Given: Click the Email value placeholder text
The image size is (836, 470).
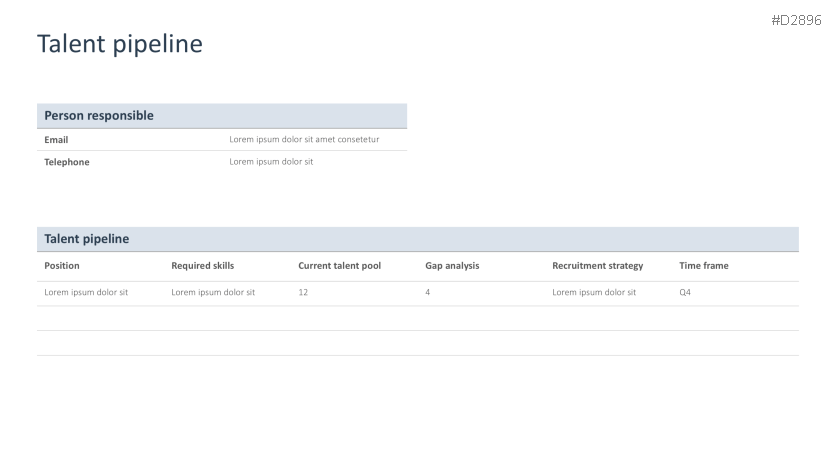Looking at the screenshot, I should [304, 140].
